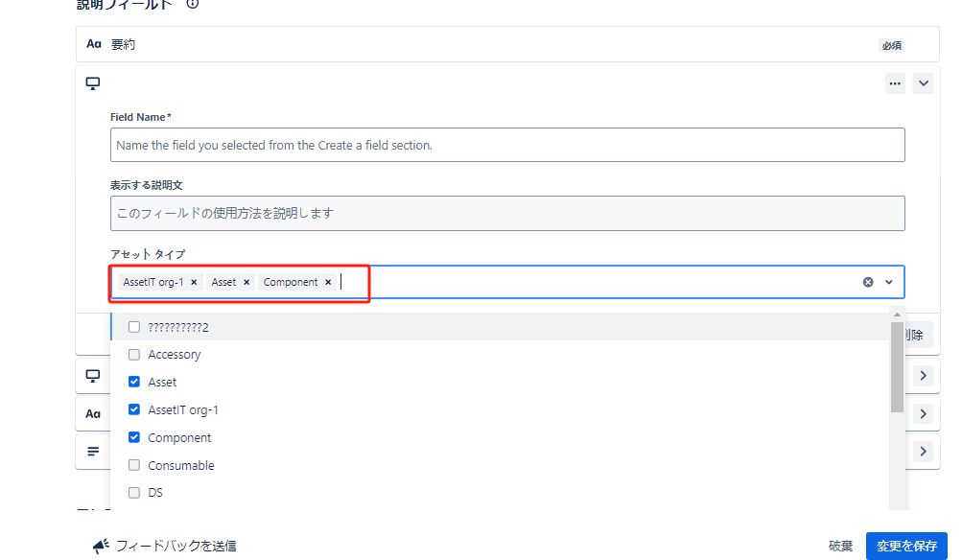Screen dimensions: 962x560
Task: Enable the Consumable checkbox
Action: click(x=134, y=466)
